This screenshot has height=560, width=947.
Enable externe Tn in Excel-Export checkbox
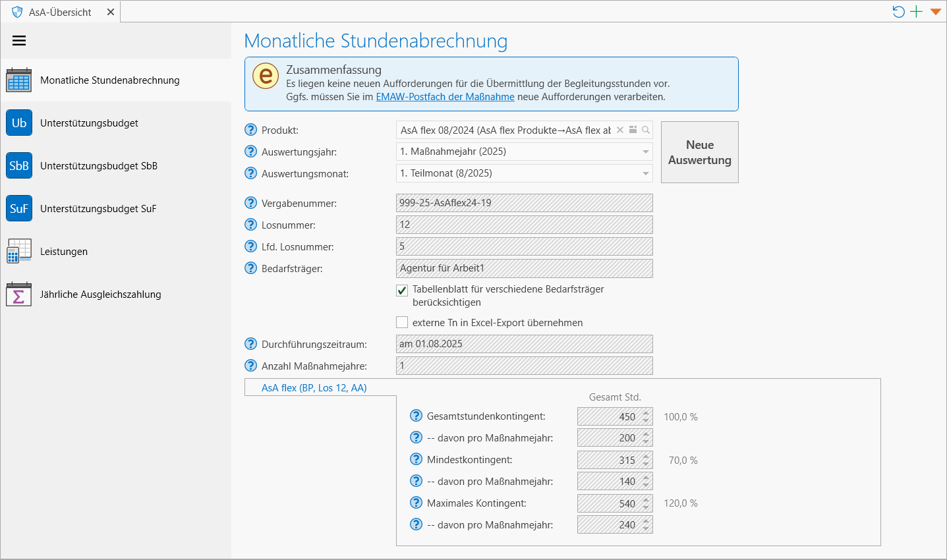pos(402,323)
